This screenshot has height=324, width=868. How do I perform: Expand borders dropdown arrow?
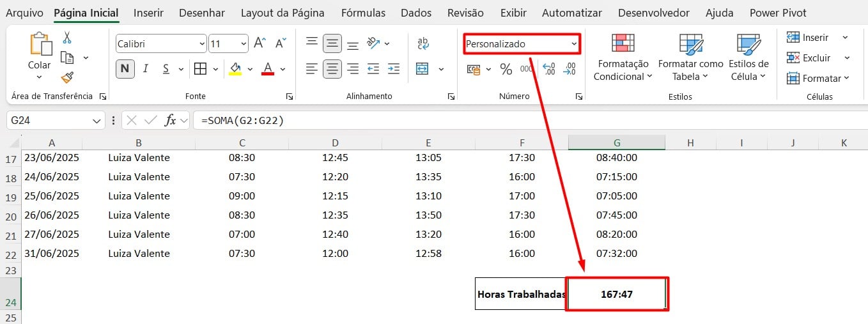point(215,69)
